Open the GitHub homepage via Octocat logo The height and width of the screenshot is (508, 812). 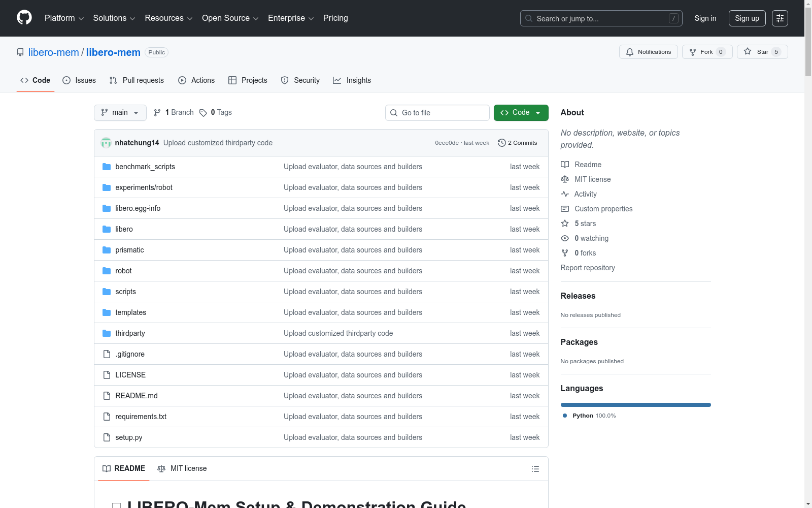point(24,18)
